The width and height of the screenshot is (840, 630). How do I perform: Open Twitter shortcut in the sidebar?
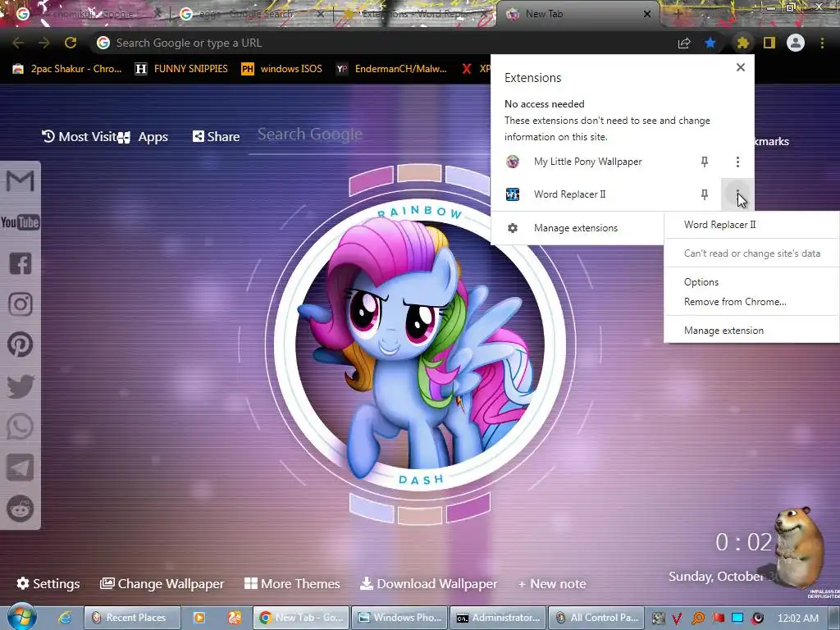click(x=21, y=386)
